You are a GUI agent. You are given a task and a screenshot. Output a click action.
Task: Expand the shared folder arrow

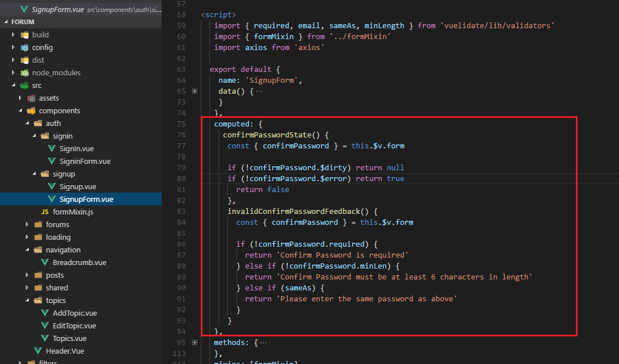(x=27, y=288)
